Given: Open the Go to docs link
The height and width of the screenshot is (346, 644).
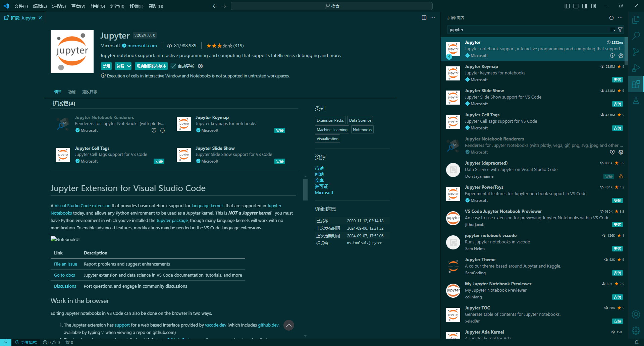Looking at the screenshot, I should pos(64,275).
